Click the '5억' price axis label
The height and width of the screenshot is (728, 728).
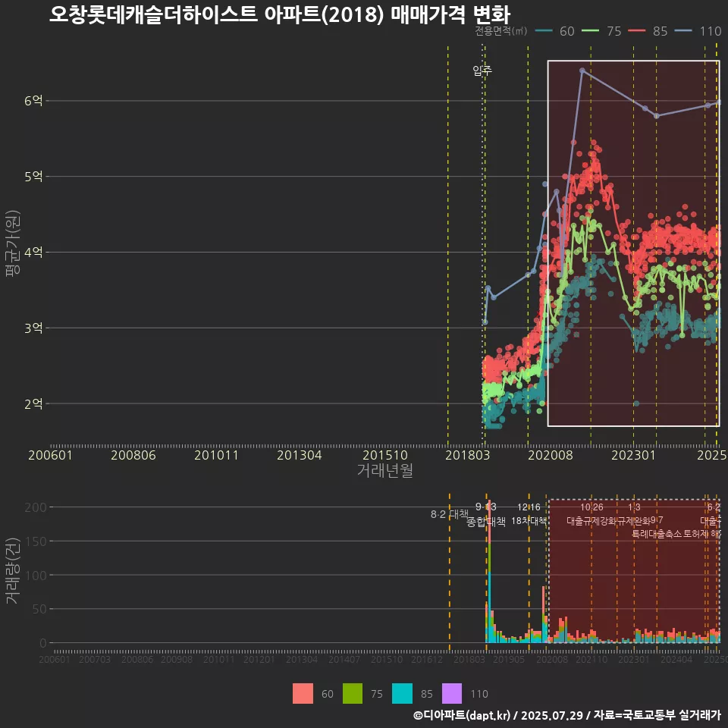pyautogui.click(x=33, y=177)
